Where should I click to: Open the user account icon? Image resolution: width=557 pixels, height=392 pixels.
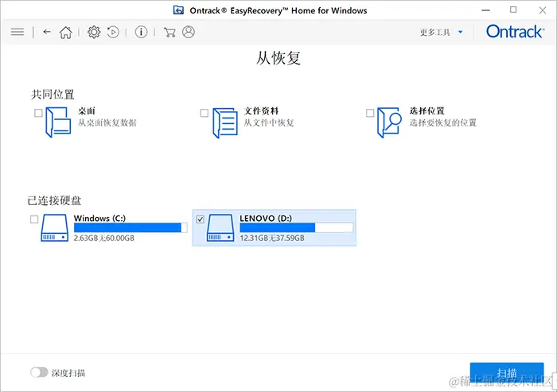tap(189, 32)
